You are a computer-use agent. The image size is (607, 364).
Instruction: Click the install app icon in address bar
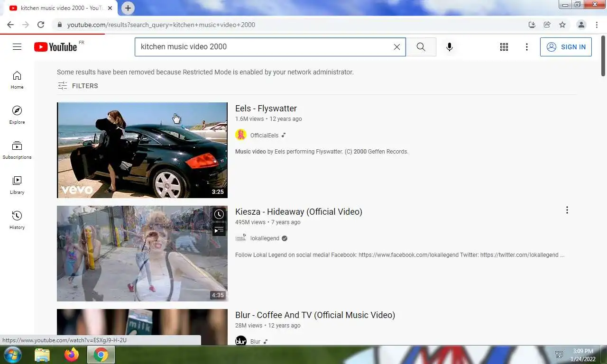[x=532, y=25]
